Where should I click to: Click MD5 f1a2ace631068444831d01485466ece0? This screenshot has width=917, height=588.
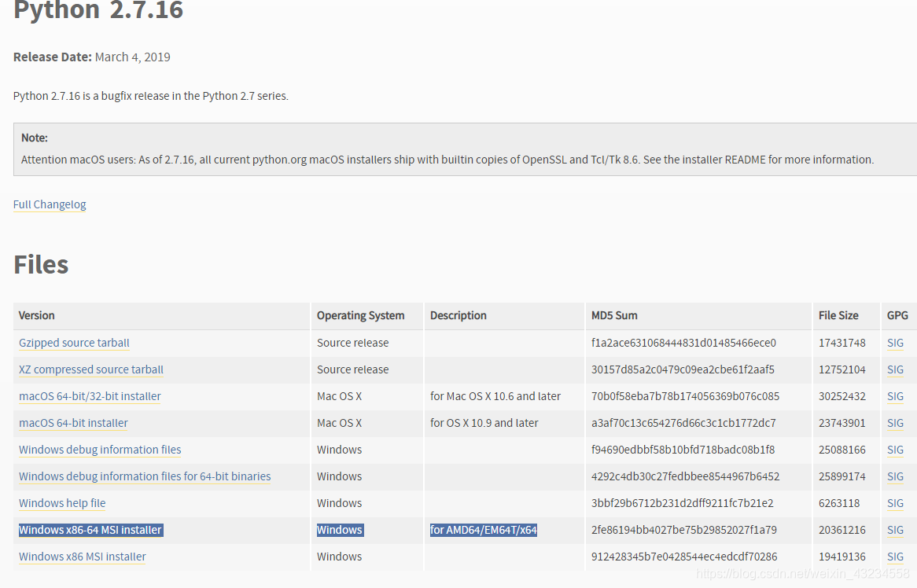(x=683, y=343)
